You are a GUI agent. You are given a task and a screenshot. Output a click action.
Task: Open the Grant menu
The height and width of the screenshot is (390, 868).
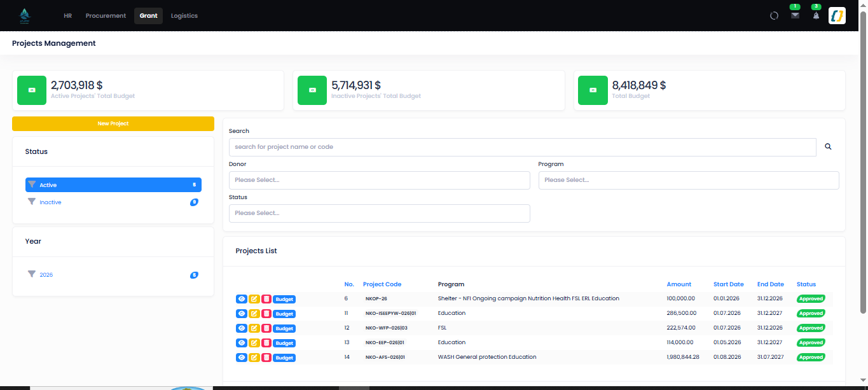148,16
